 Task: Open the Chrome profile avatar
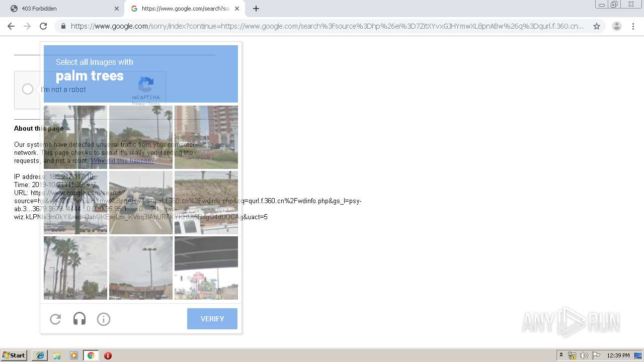pos(617,26)
